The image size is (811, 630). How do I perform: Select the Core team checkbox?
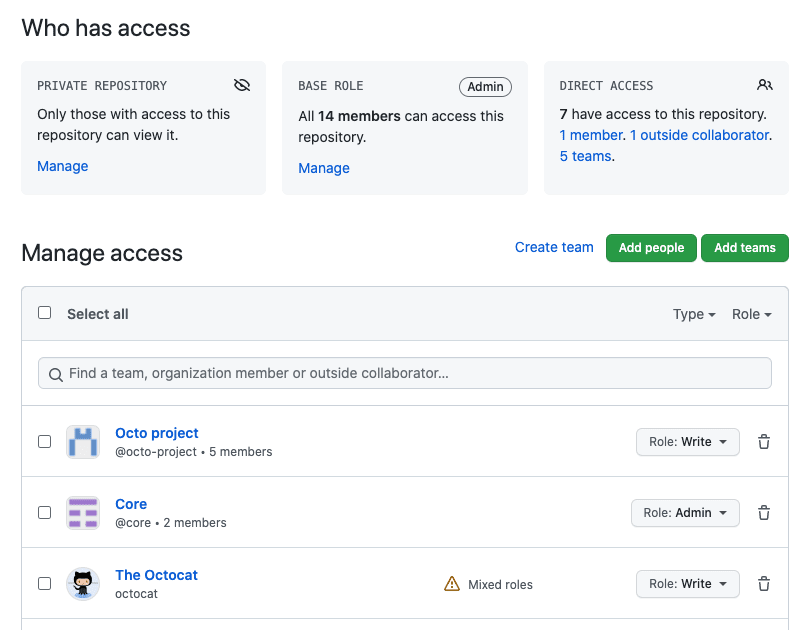[x=44, y=513]
